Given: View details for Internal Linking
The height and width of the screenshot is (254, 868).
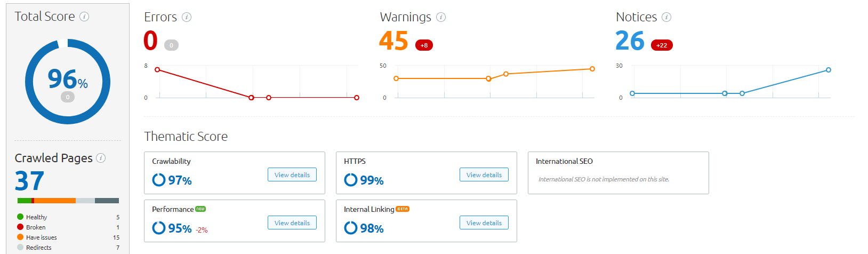Looking at the screenshot, I should tap(484, 223).
